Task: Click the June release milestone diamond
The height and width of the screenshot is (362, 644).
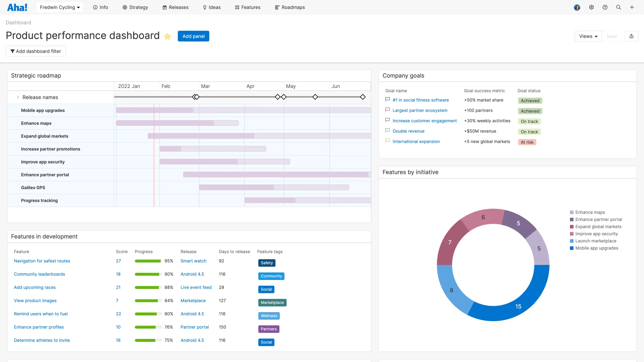Action: [363, 97]
